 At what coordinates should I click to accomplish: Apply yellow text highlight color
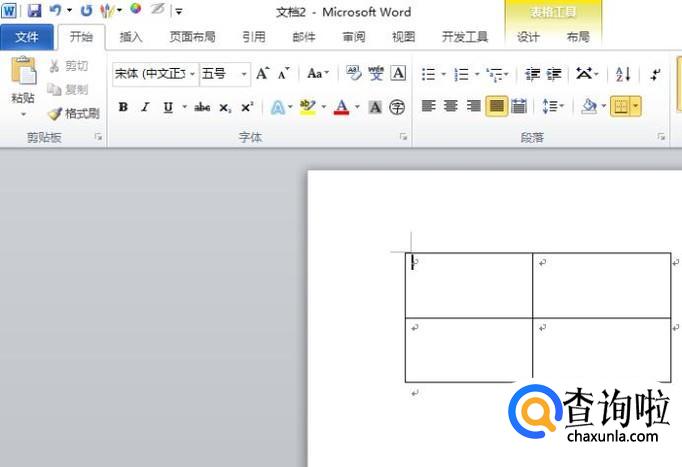pos(308,107)
